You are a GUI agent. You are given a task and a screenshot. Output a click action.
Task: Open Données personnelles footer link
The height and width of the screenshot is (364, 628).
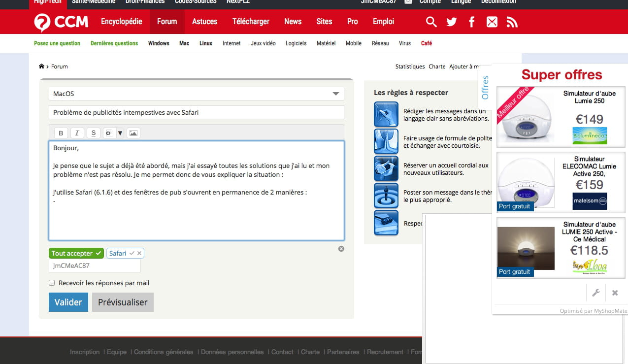click(232, 352)
